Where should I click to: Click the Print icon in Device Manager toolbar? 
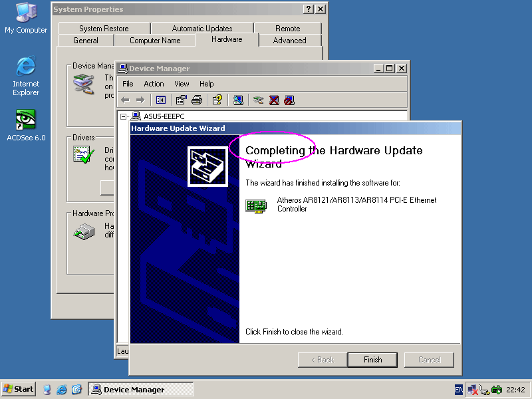[197, 100]
